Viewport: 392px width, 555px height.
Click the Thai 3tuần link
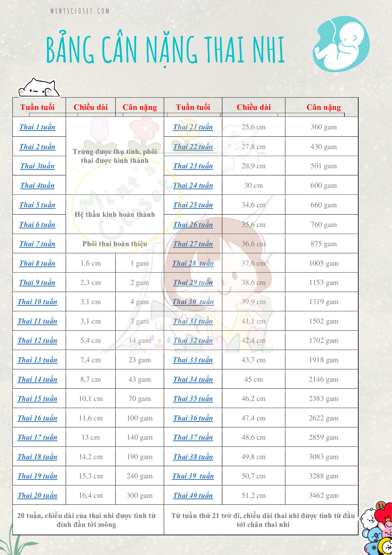37,166
